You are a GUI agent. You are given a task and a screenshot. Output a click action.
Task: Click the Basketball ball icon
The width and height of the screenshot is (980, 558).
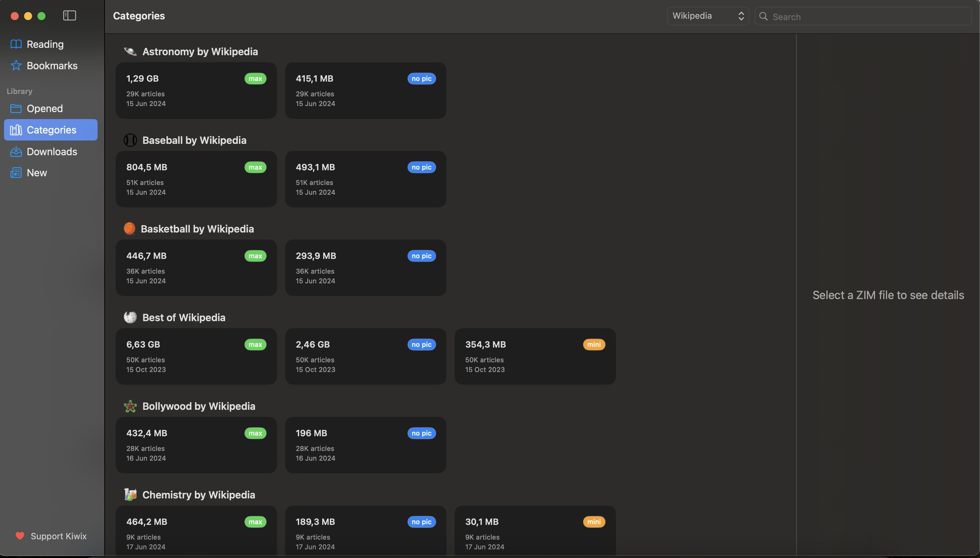129,228
